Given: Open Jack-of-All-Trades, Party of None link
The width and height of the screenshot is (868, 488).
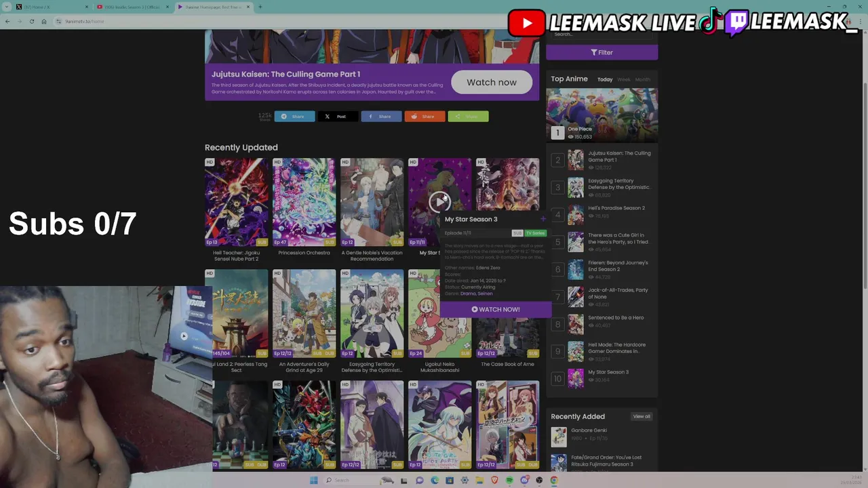Looking at the screenshot, I should pos(618,293).
